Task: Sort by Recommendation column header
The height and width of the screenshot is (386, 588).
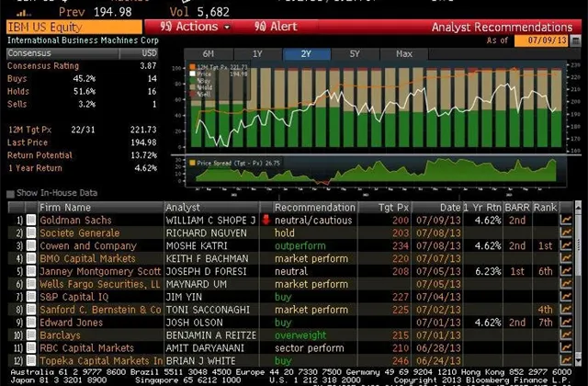Action: point(314,208)
